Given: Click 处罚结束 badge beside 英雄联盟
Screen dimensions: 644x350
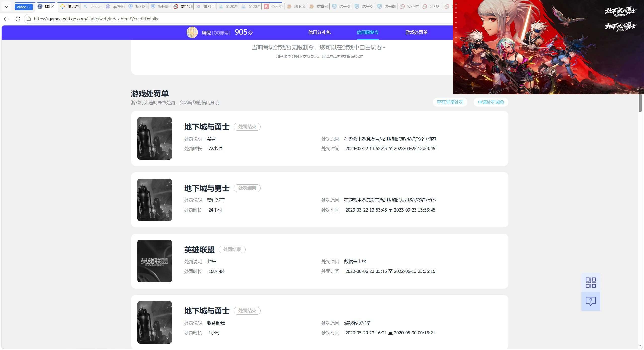Looking at the screenshot, I should (x=232, y=250).
